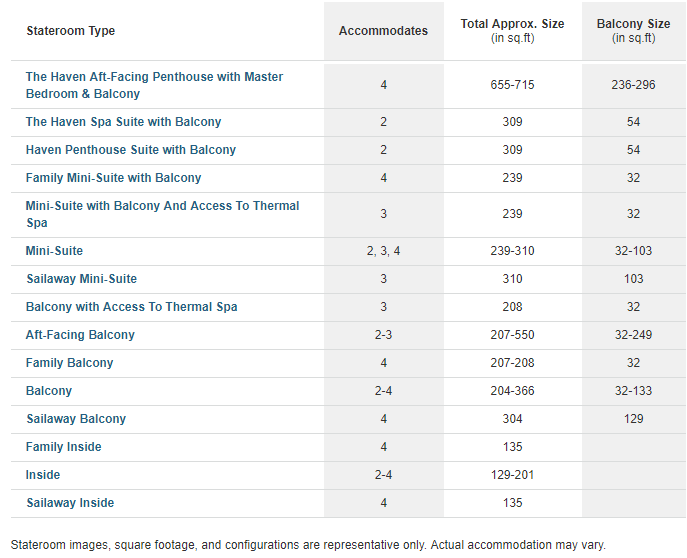Open the Sailaway Inside link
The width and height of the screenshot is (687, 558).
(70, 503)
